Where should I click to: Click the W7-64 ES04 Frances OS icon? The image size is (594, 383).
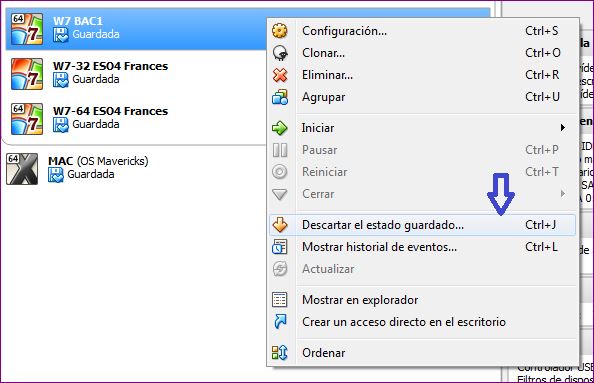point(27,119)
